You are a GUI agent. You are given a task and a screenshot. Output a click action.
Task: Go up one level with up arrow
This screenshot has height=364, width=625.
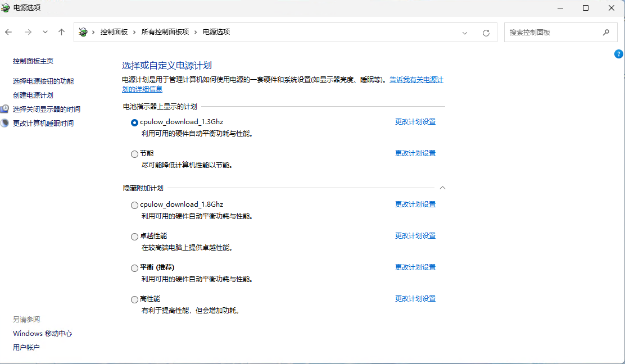click(61, 32)
